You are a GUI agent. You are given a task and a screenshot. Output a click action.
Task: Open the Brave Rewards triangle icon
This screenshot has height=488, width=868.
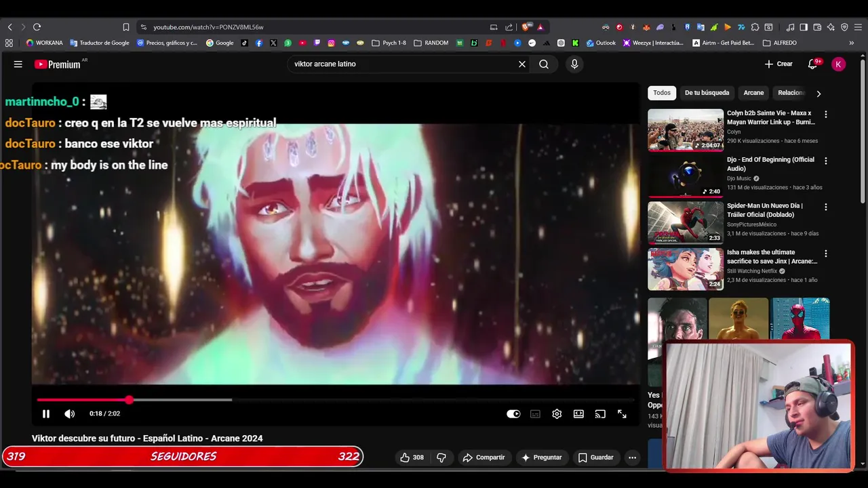(x=540, y=27)
